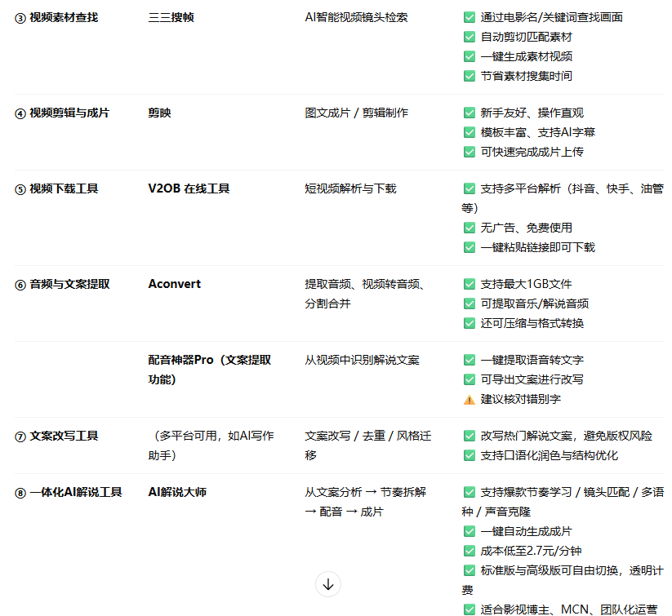672x616 pixels.
Task: Click the green check beside 一键自动生成成片
Action: pyautogui.click(x=470, y=532)
